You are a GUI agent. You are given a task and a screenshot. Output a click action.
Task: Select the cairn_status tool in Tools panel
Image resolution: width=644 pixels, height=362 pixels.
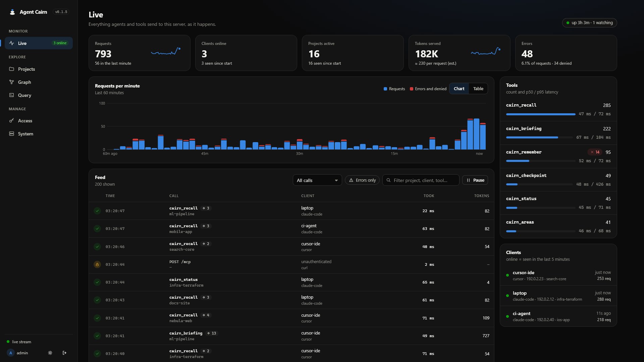(558, 203)
